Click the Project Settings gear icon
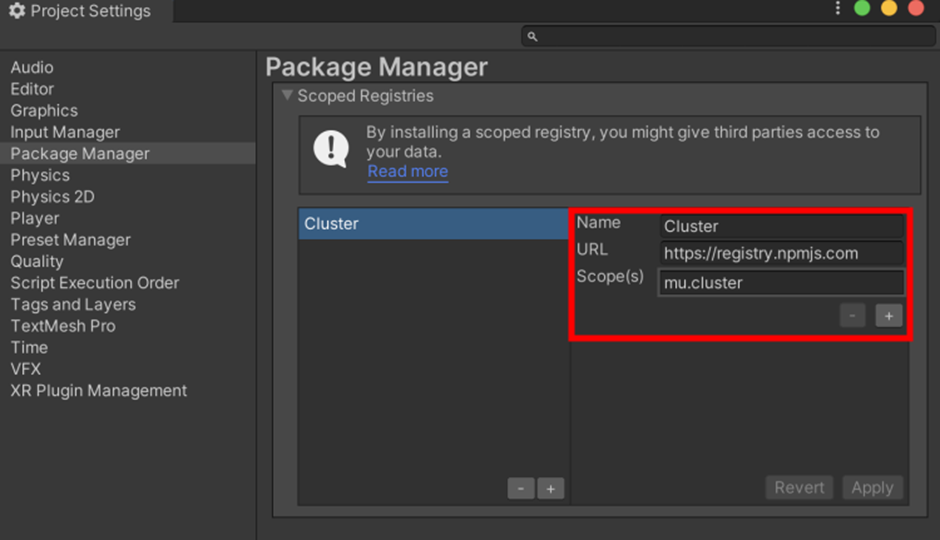 (x=17, y=11)
